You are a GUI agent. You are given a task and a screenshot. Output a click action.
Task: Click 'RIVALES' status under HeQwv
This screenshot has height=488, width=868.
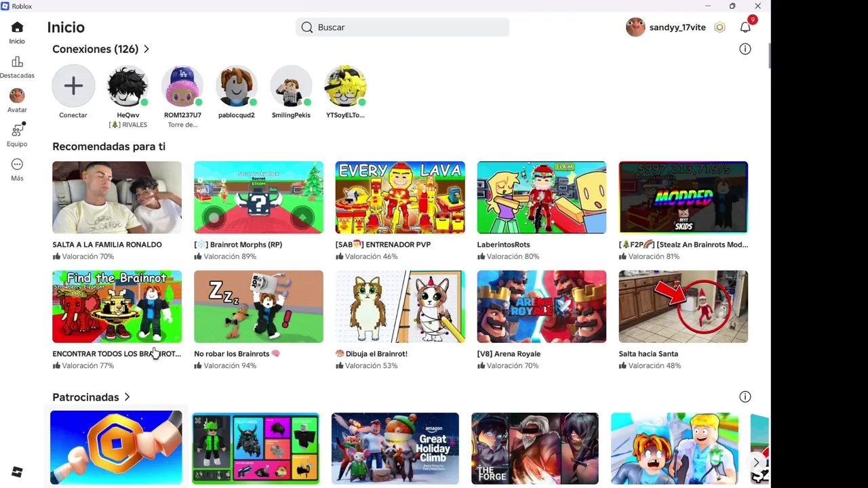pyautogui.click(x=128, y=125)
